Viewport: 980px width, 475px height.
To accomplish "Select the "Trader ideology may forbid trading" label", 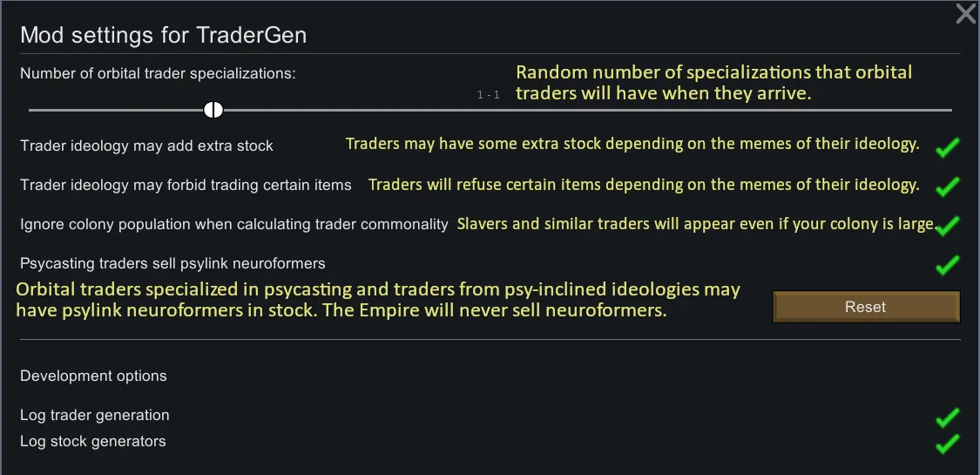I will point(186,185).
